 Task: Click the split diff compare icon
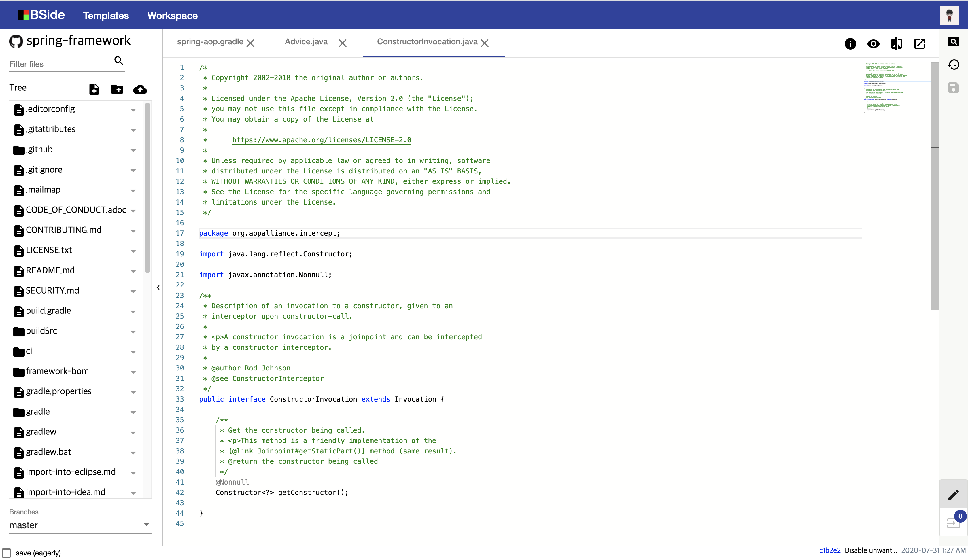pyautogui.click(x=896, y=44)
